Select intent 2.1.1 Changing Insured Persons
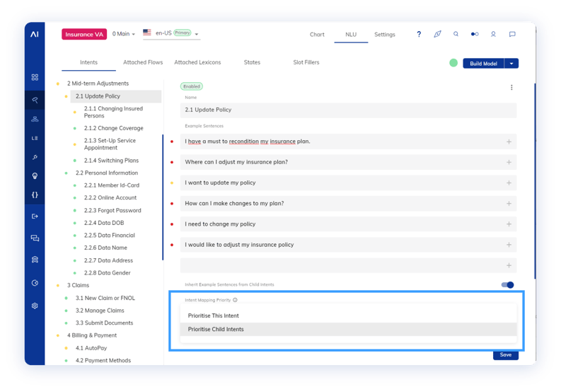 [113, 112]
